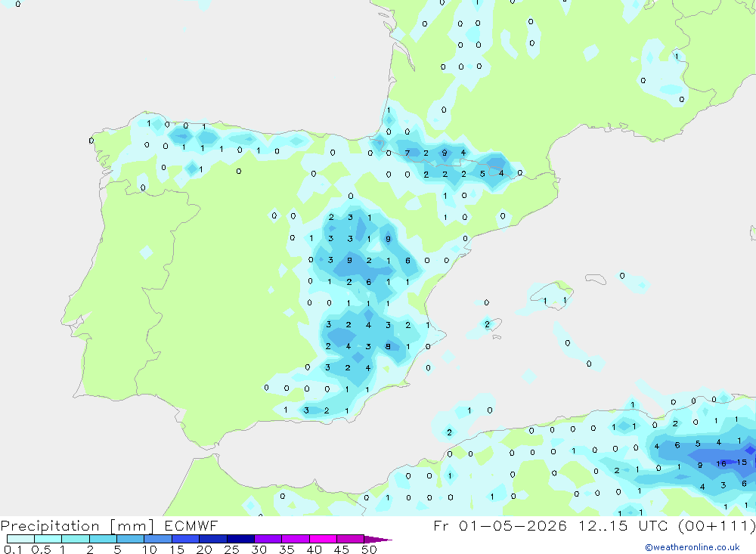Image resolution: width=756 pixels, height=554 pixels.
Task: Select the 30–35 mm violet legend swatch
Action: [268, 539]
